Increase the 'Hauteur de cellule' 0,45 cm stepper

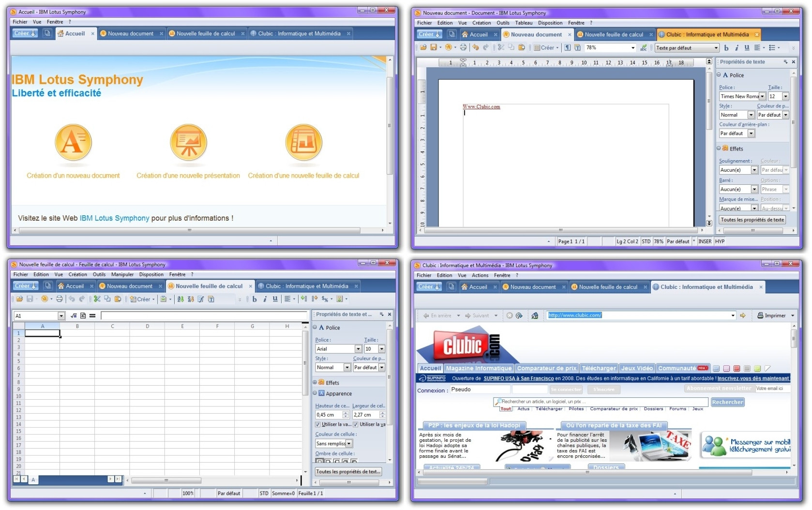[346, 413]
